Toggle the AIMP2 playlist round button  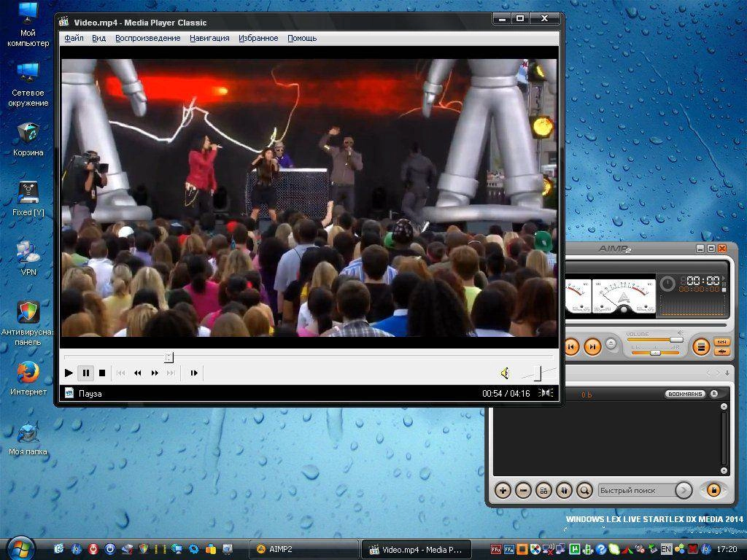point(701,346)
